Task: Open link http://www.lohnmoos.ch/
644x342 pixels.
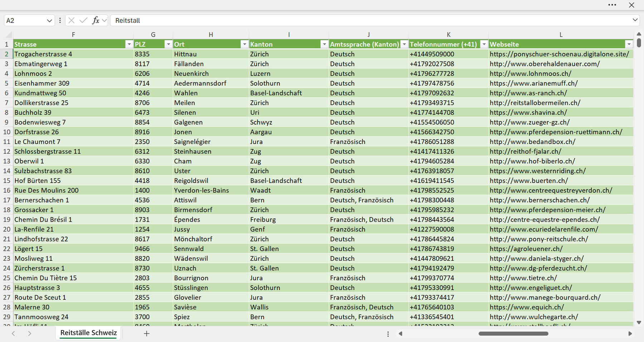Action: coord(531,73)
